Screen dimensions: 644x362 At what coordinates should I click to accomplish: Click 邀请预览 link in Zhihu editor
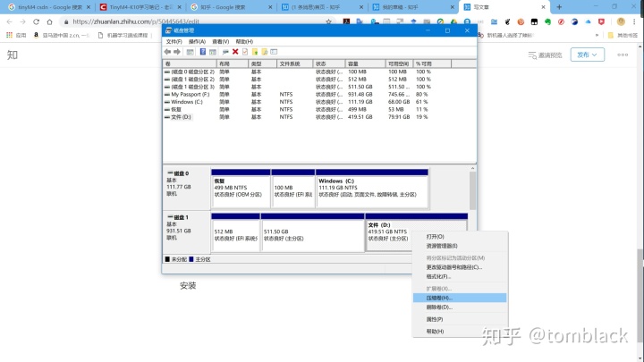(x=545, y=55)
